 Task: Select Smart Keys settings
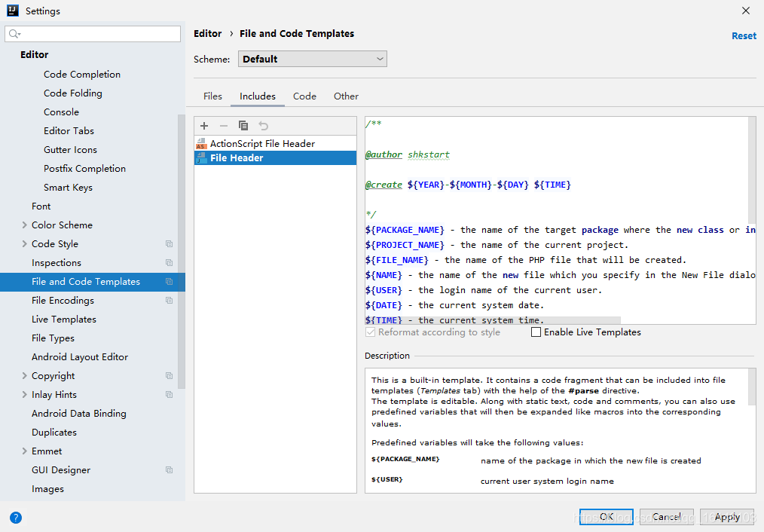[x=69, y=188]
